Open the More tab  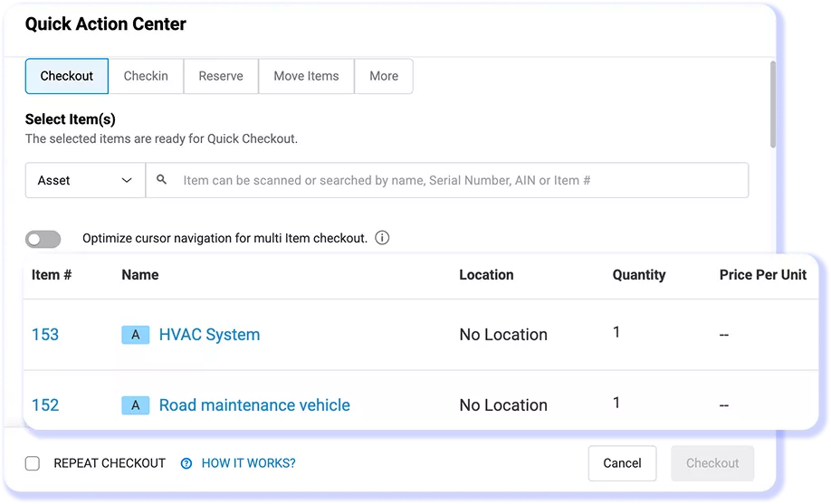[384, 76]
